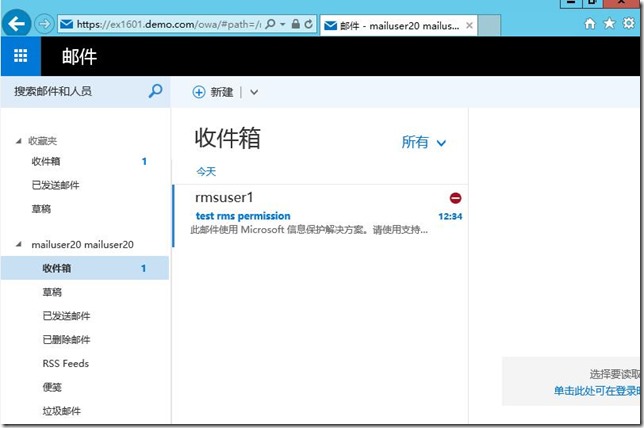This screenshot has height=428, width=644.
Task: Open favorites with the star icon
Action: 609,23
